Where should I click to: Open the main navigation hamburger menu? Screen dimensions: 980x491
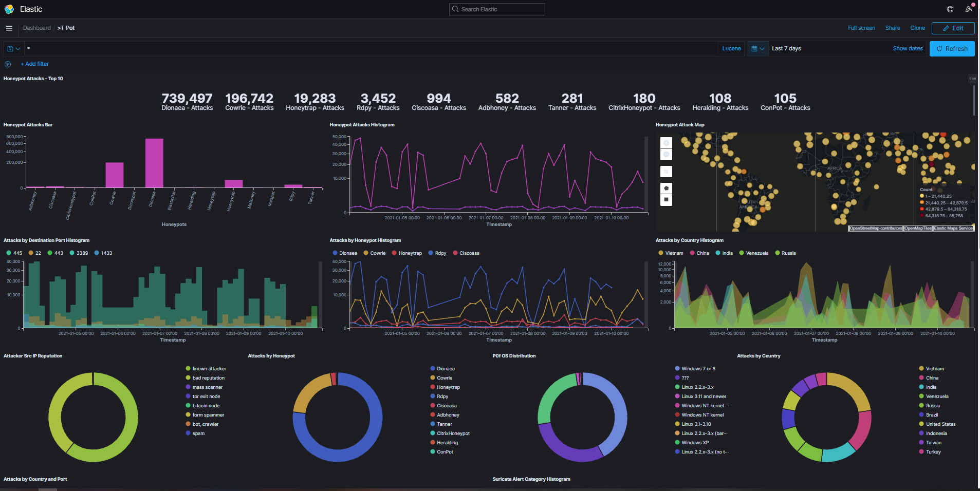click(x=9, y=28)
